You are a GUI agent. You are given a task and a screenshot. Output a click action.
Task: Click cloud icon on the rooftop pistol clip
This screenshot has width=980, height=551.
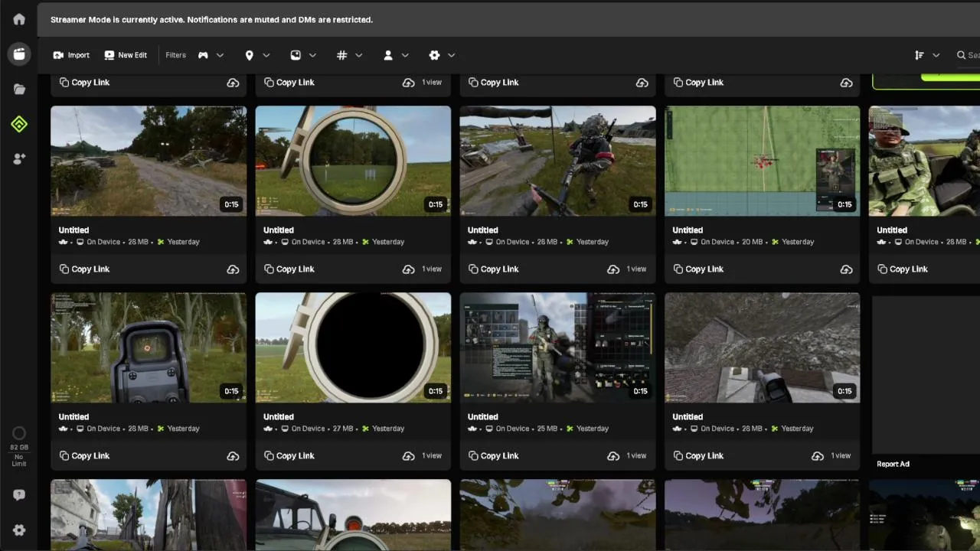818,456
